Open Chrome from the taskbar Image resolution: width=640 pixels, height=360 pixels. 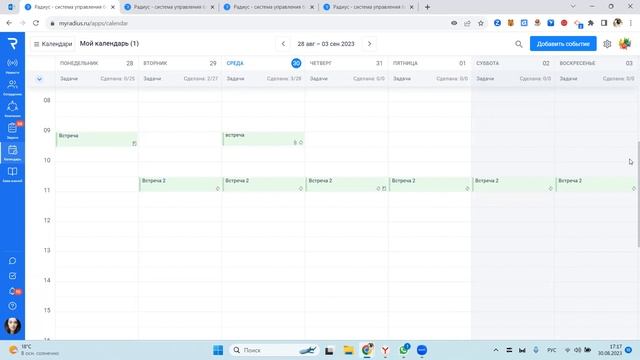click(x=367, y=350)
